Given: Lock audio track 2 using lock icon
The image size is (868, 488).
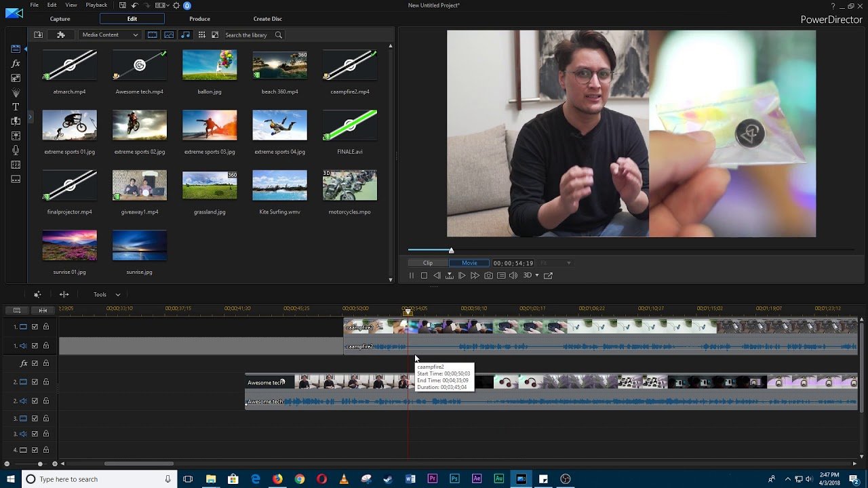Looking at the screenshot, I should click(x=46, y=401).
